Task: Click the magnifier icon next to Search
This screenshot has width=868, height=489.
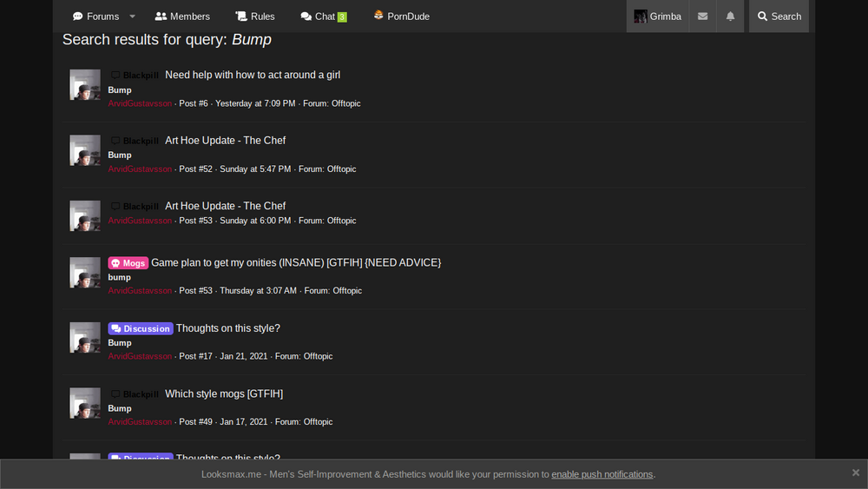Action: 762,17
